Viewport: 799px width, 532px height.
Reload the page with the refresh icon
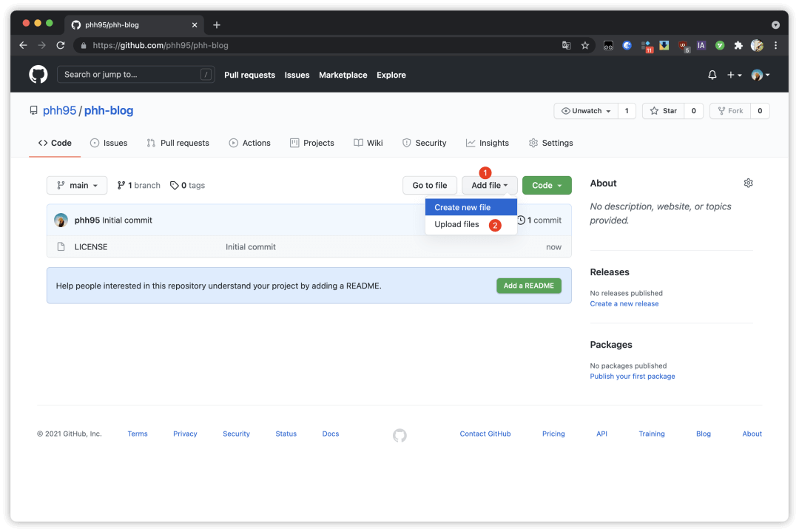tap(61, 45)
